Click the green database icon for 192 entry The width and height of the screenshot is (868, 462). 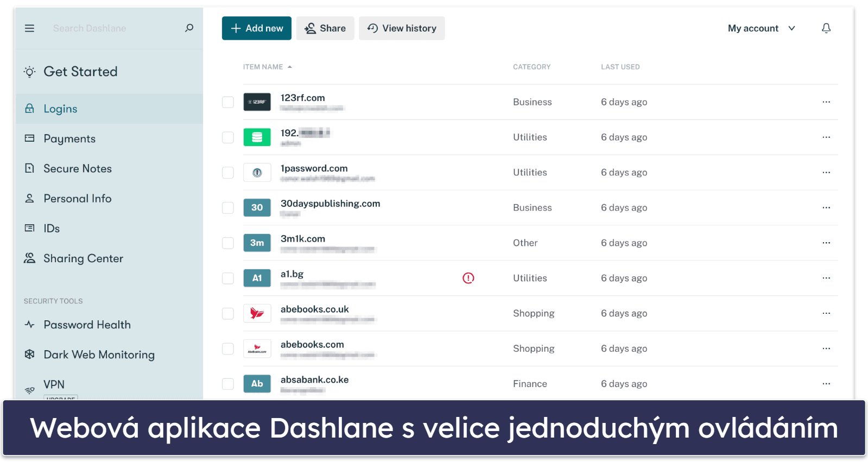257,137
